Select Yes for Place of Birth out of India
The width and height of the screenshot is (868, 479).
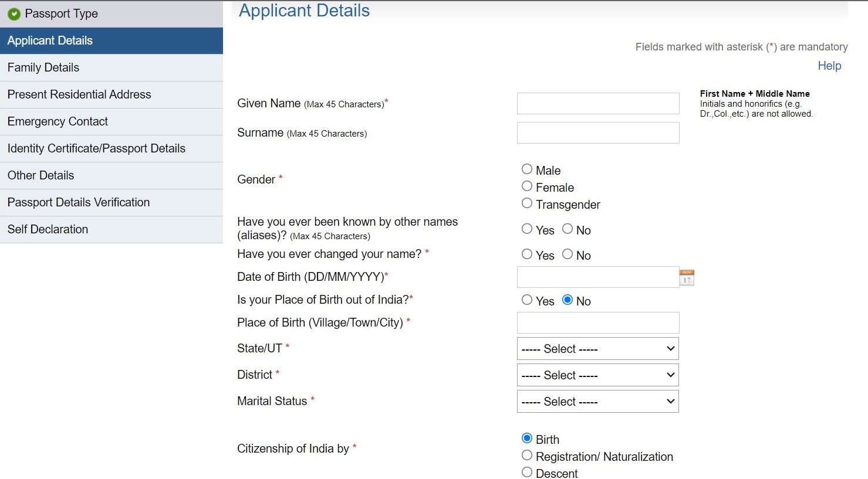pyautogui.click(x=527, y=300)
